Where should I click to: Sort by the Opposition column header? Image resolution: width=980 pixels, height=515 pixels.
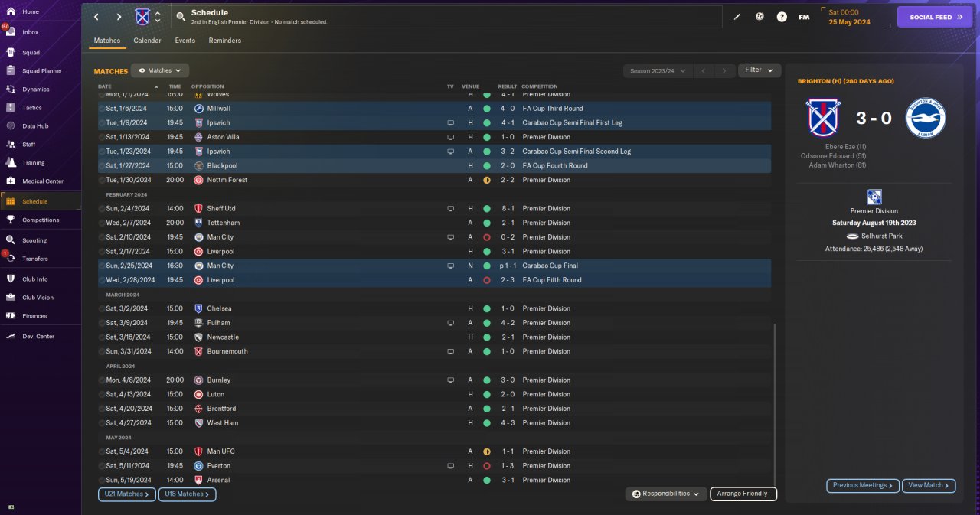pos(207,86)
